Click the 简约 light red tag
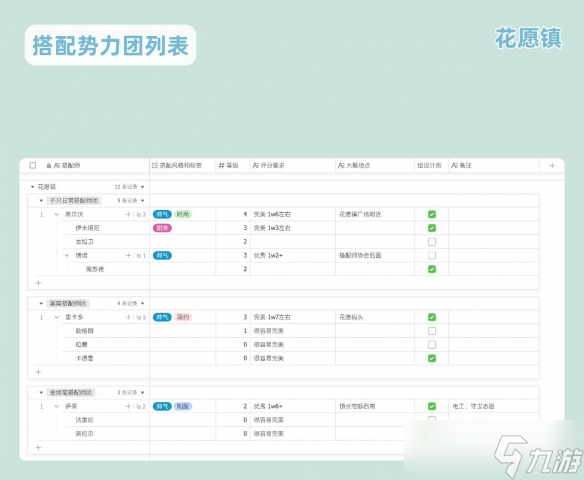The width and height of the screenshot is (584, 480). [x=182, y=317]
